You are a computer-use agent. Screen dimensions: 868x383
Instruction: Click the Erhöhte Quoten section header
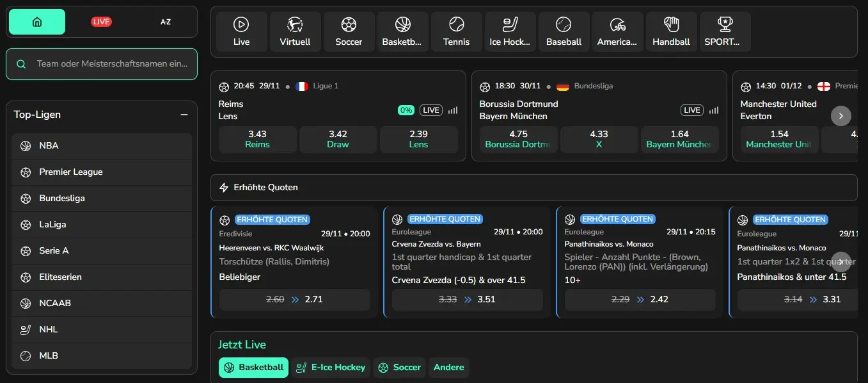534,188
